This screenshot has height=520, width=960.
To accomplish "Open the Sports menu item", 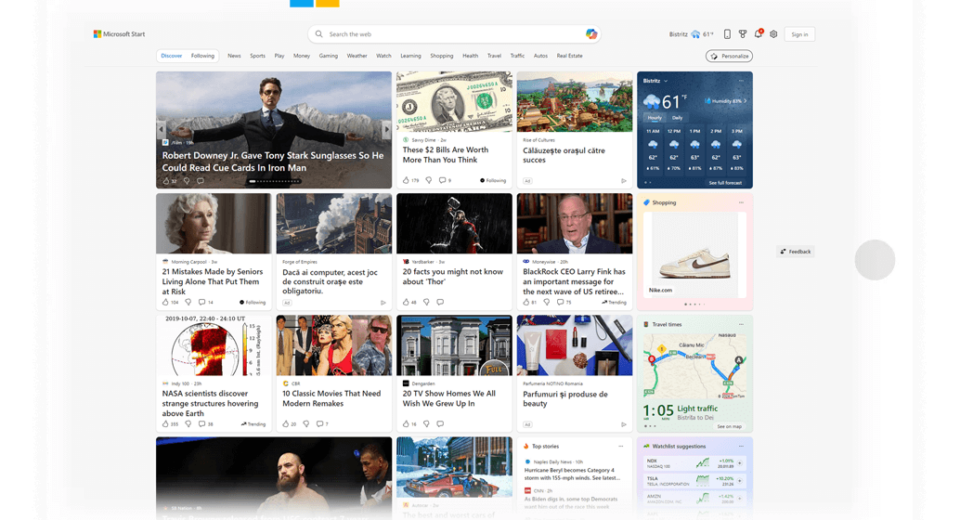I will (257, 56).
